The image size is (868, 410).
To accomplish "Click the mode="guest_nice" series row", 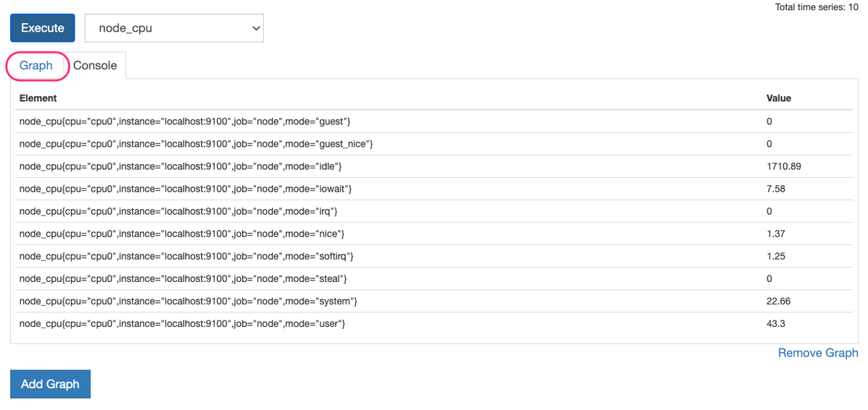I will [196, 144].
